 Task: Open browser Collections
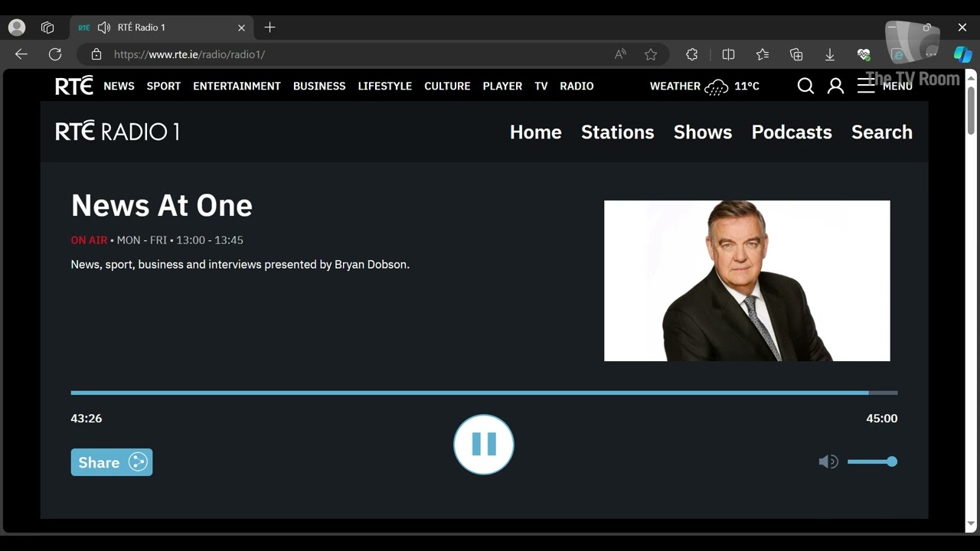(x=796, y=54)
